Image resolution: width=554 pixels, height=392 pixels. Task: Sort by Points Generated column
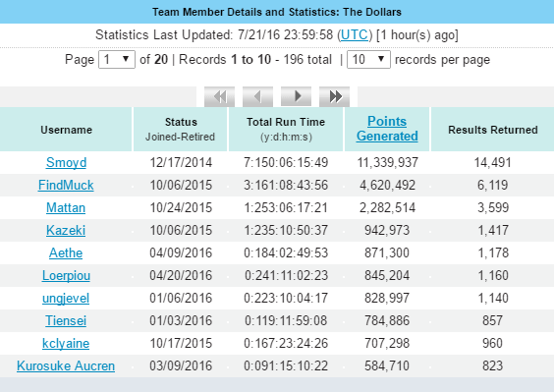pyautogui.click(x=387, y=129)
